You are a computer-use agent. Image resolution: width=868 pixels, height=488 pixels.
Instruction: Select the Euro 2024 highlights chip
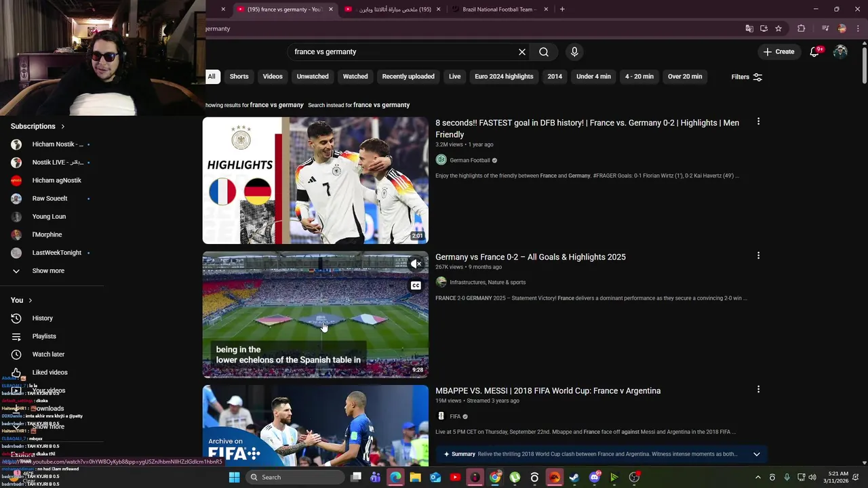point(504,77)
